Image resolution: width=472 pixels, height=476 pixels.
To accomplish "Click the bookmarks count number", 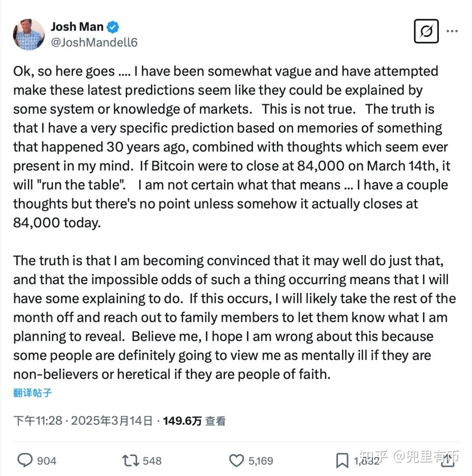I will tap(366, 461).
